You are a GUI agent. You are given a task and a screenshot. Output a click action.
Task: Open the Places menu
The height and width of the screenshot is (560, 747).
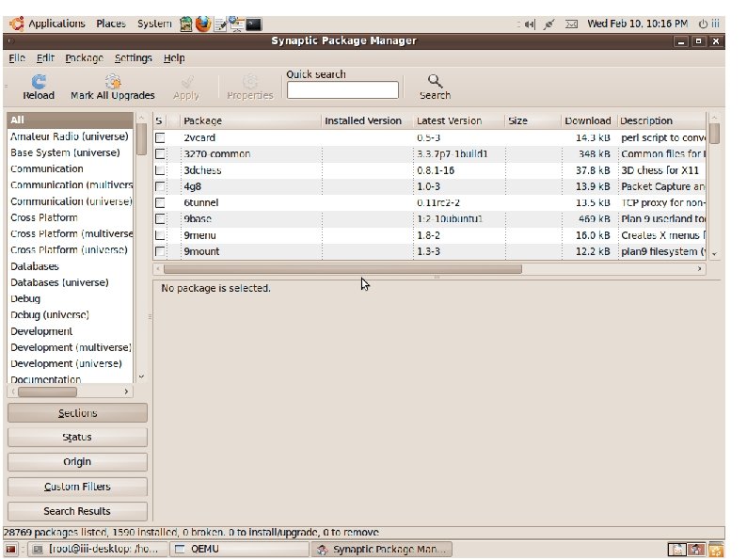(111, 24)
